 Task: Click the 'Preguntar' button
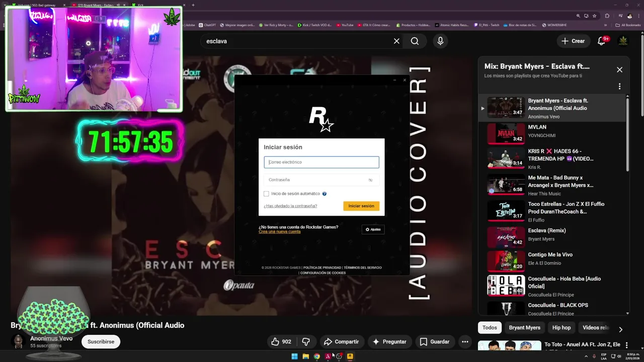point(389,341)
